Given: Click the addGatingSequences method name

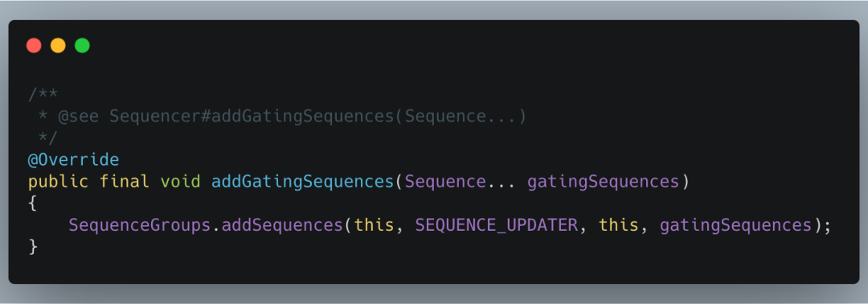Looking at the screenshot, I should [302, 182].
